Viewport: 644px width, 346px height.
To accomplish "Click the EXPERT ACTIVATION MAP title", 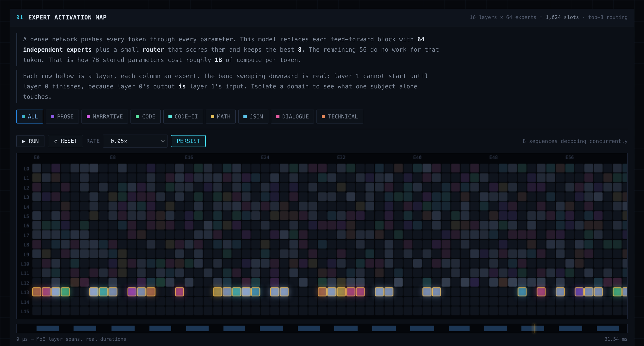I will click(67, 17).
